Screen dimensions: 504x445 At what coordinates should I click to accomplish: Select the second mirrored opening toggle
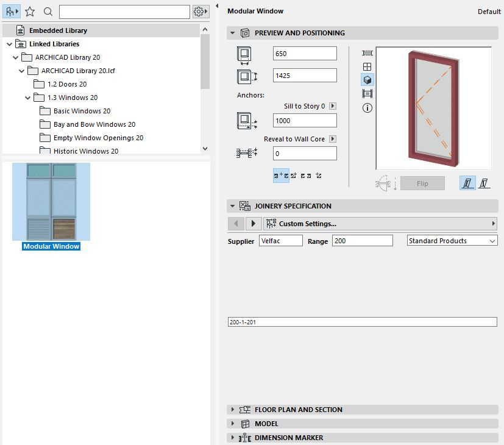[484, 183]
